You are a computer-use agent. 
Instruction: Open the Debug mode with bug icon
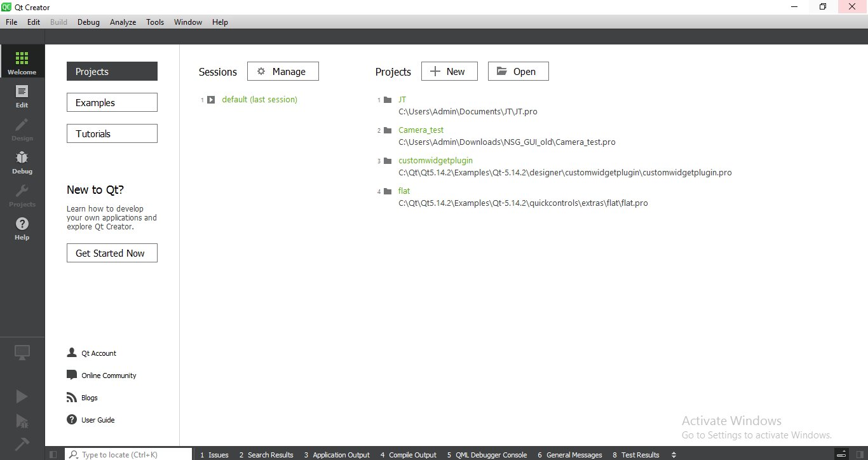point(22,162)
